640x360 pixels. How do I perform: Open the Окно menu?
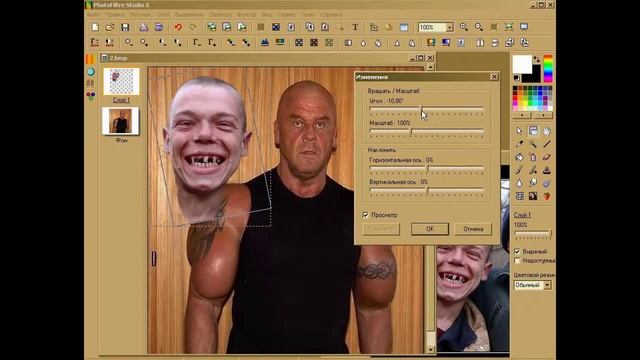tap(308, 14)
